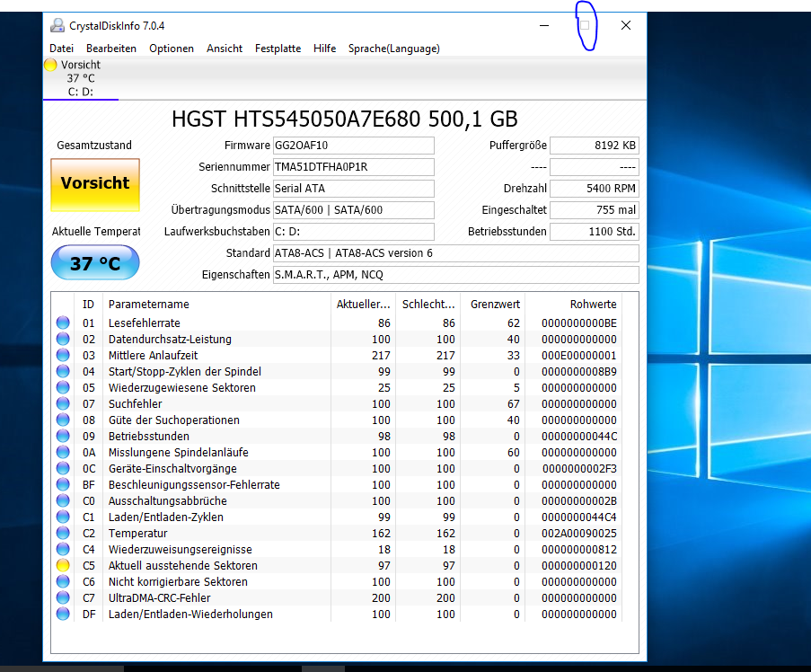Click the ID column header
The width and height of the screenshot is (811, 672).
click(88, 305)
